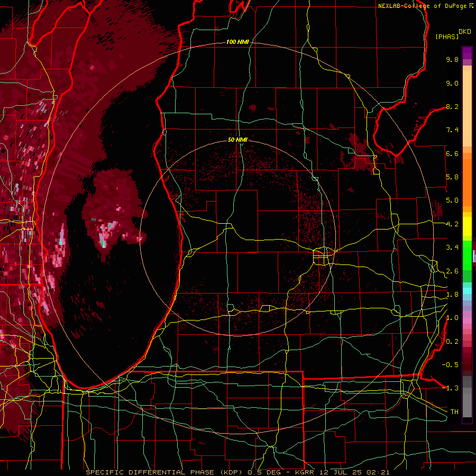Click the 1.0 value on the legend
The height and width of the screenshot is (476, 476).
pyautogui.click(x=452, y=318)
